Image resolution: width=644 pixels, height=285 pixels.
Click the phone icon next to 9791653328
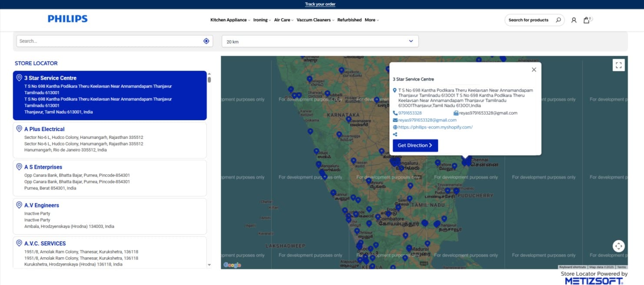point(395,113)
